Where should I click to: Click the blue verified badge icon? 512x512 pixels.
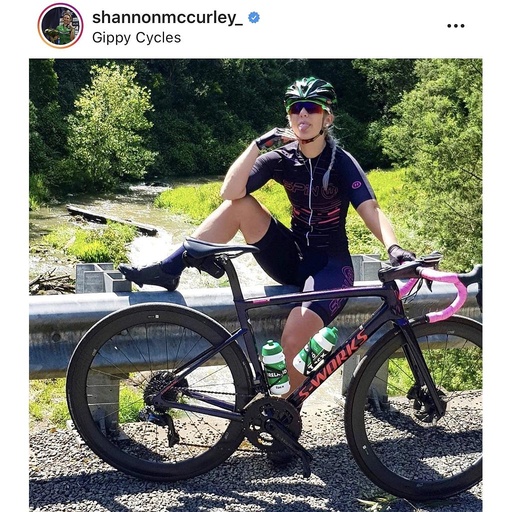pos(254,18)
